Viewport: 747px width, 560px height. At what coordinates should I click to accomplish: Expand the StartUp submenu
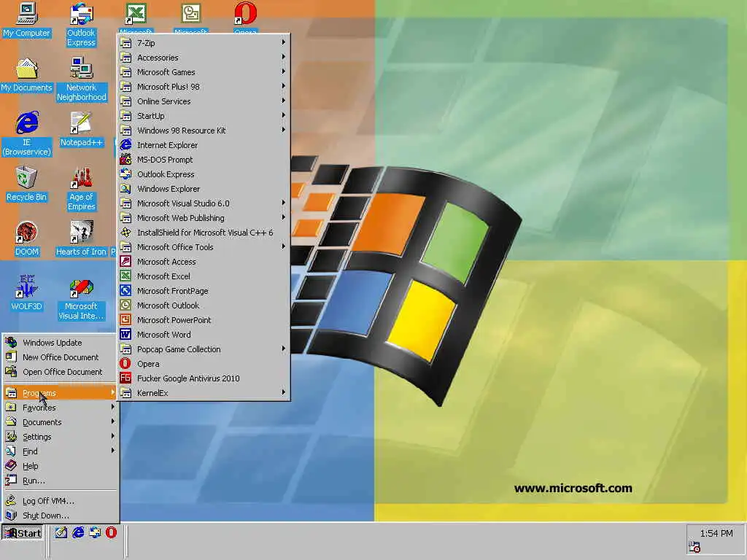point(204,116)
